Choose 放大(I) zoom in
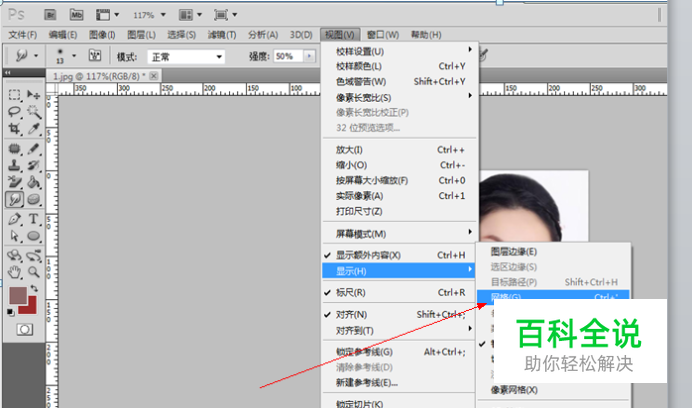Image resolution: width=692 pixels, height=408 pixels. coord(399,150)
